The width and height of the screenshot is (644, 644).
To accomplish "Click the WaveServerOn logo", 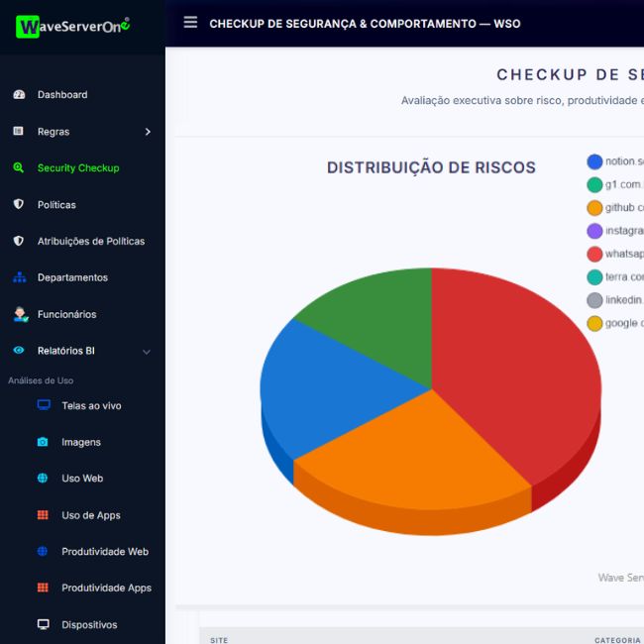I will (x=73, y=27).
